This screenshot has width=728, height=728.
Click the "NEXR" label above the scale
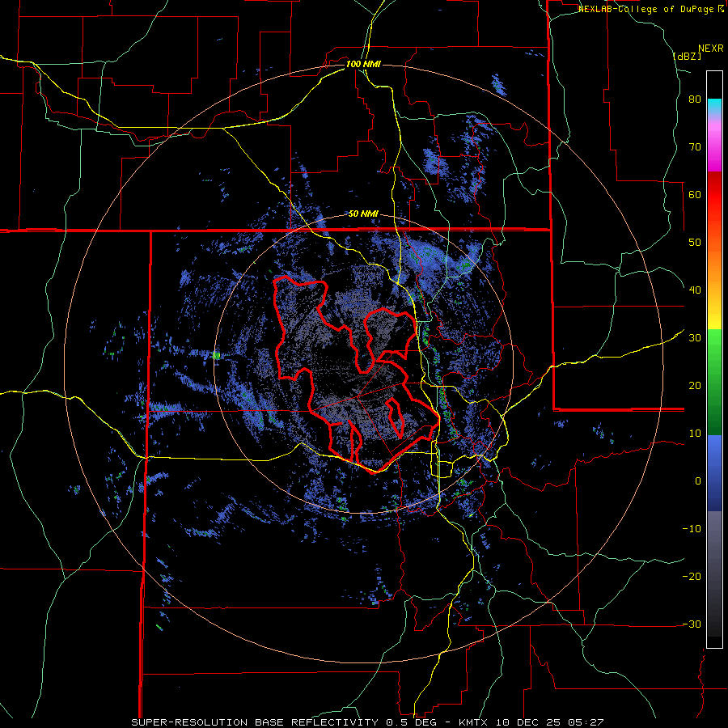(x=710, y=49)
